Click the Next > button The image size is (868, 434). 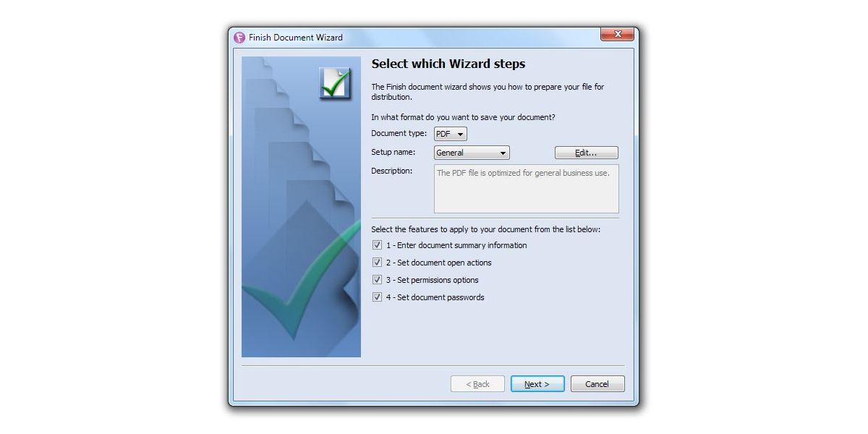click(x=537, y=384)
